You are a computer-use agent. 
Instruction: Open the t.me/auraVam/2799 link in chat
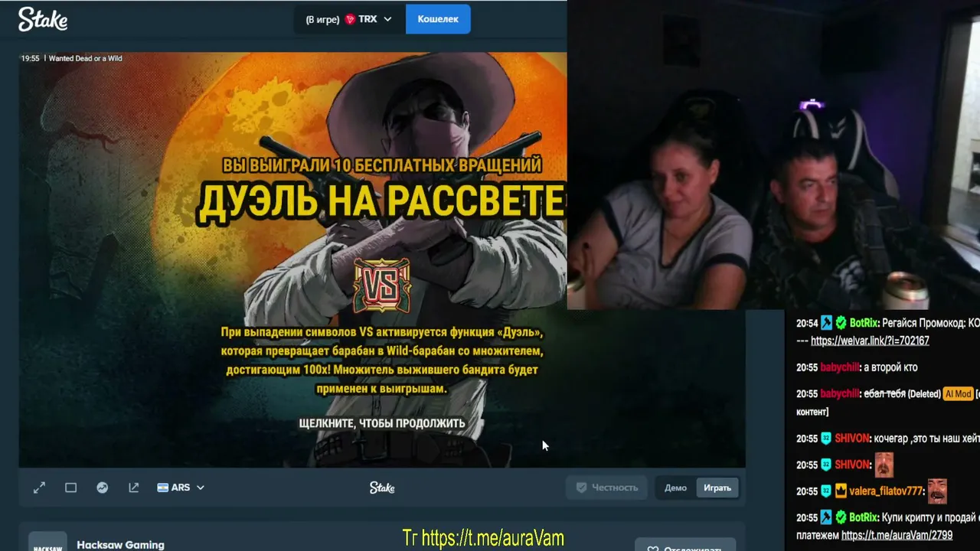coord(897,536)
